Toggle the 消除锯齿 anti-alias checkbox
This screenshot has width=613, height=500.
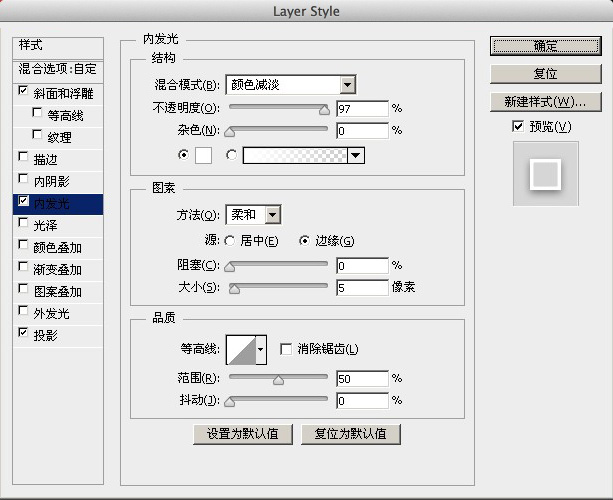tap(286, 349)
